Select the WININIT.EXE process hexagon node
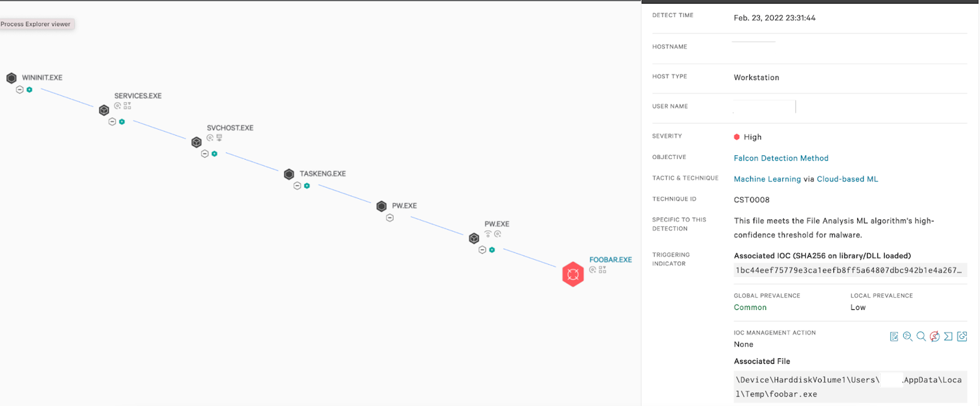This screenshot has height=406, width=980. [x=11, y=78]
